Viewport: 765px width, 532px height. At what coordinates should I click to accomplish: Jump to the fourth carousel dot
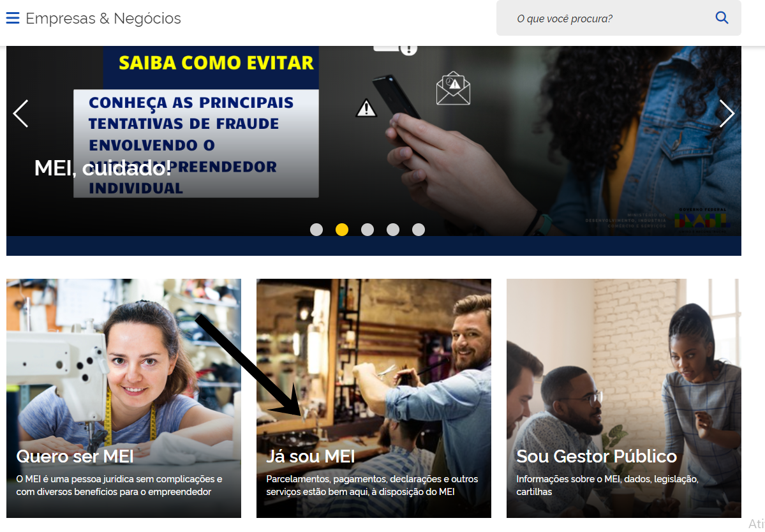click(393, 230)
